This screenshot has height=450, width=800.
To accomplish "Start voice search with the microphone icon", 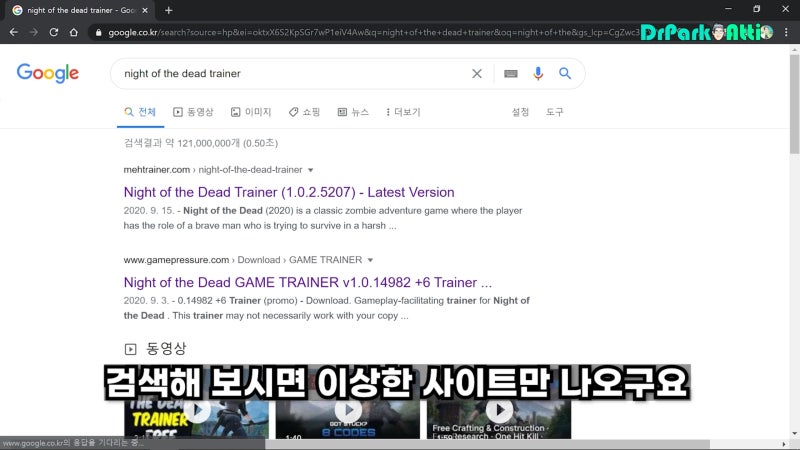I will [x=538, y=73].
